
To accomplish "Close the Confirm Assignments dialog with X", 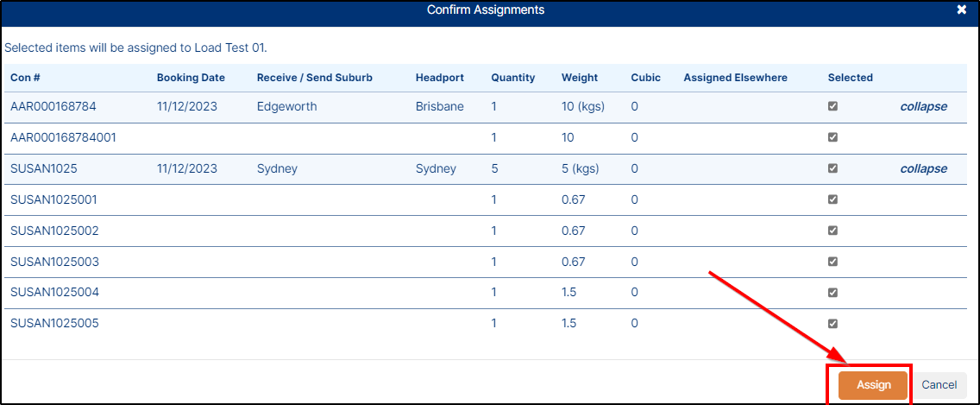I will (x=961, y=10).
